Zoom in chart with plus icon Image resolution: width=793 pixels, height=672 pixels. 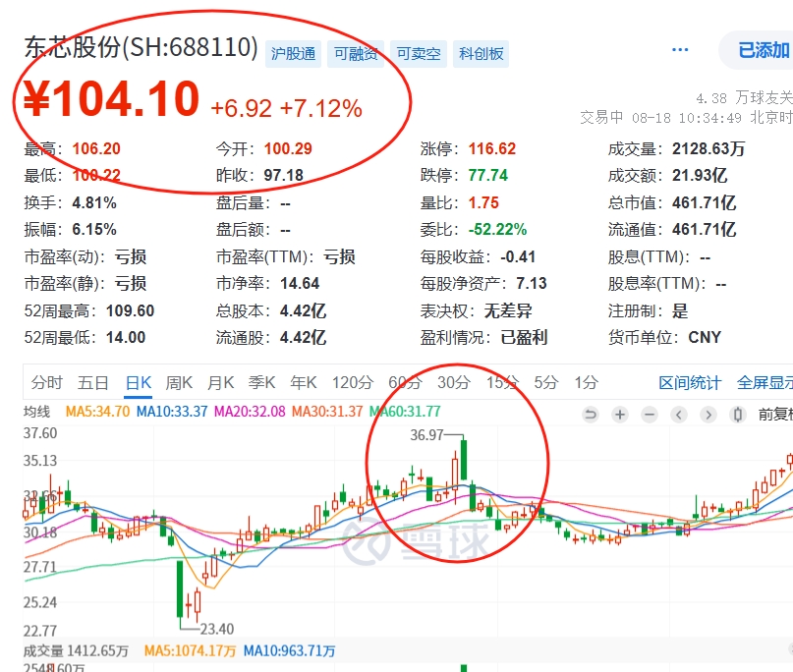[x=619, y=416]
